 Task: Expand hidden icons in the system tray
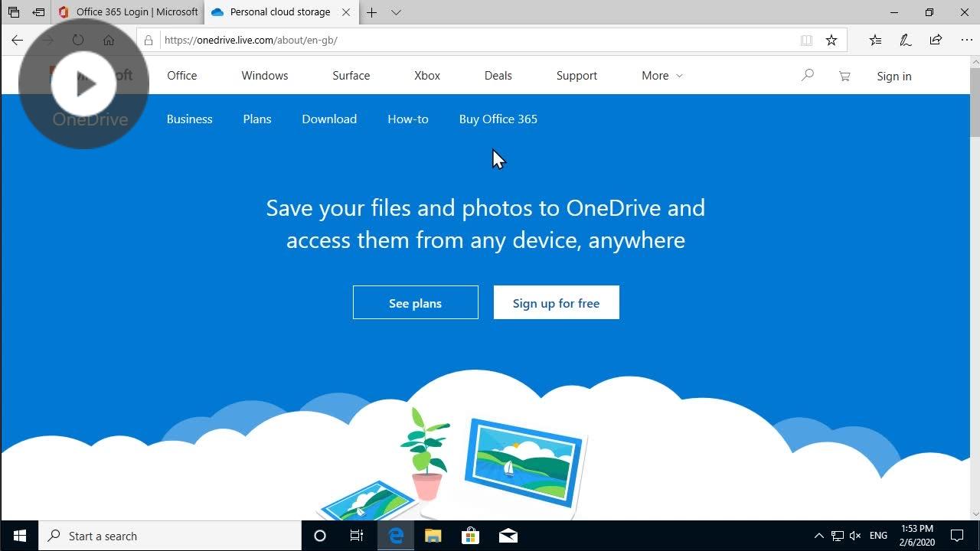point(818,536)
